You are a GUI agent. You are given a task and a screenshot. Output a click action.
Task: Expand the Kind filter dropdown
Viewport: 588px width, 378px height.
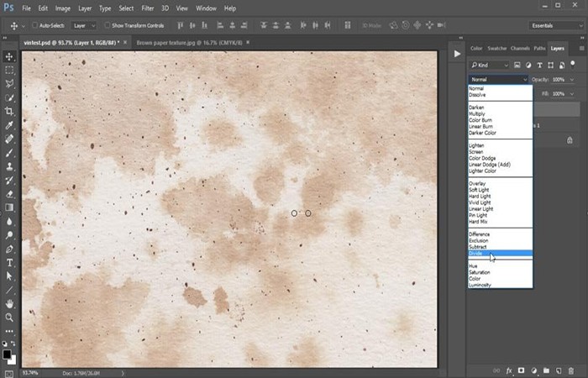click(x=490, y=65)
